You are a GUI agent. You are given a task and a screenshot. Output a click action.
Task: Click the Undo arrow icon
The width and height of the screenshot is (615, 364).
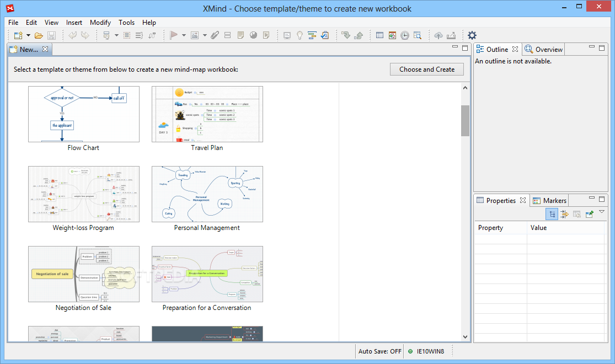(73, 35)
